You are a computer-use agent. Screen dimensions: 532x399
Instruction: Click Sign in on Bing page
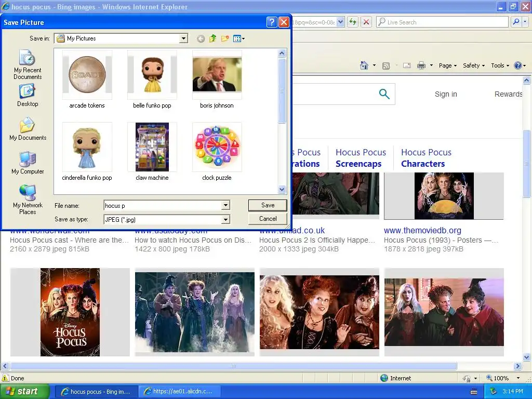tap(446, 94)
